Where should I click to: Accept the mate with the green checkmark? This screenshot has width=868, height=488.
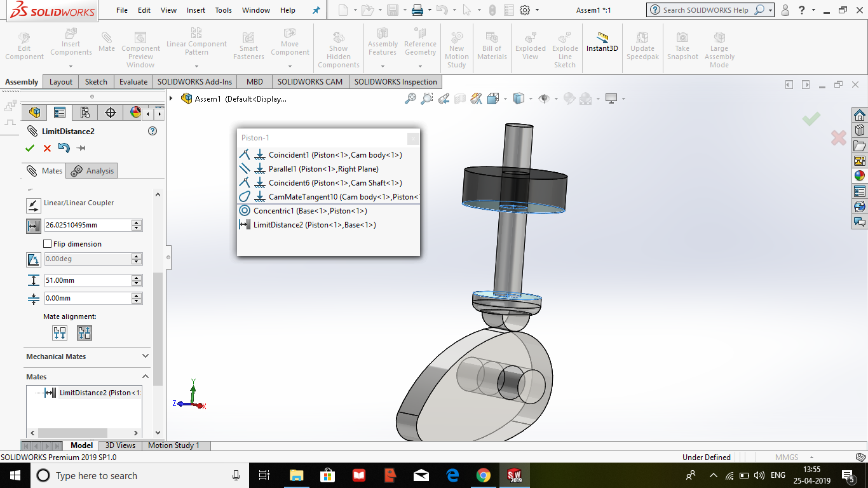pyautogui.click(x=29, y=148)
